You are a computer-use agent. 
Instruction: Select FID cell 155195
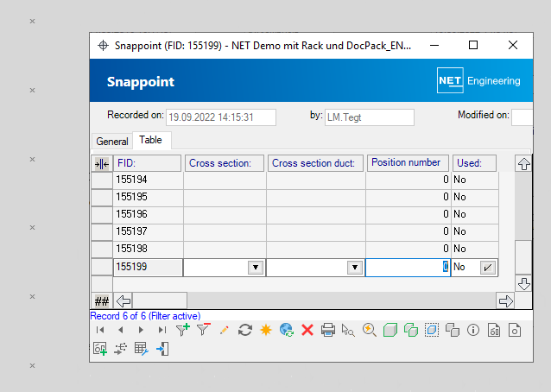coord(148,197)
